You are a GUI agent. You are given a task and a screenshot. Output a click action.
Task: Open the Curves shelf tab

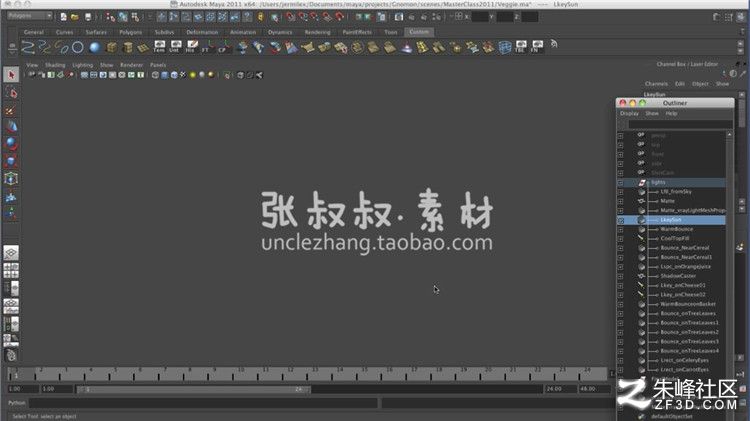coord(65,32)
